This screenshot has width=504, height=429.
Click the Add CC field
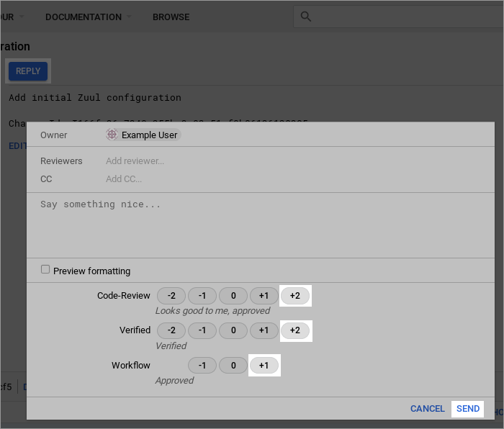[x=216, y=179]
